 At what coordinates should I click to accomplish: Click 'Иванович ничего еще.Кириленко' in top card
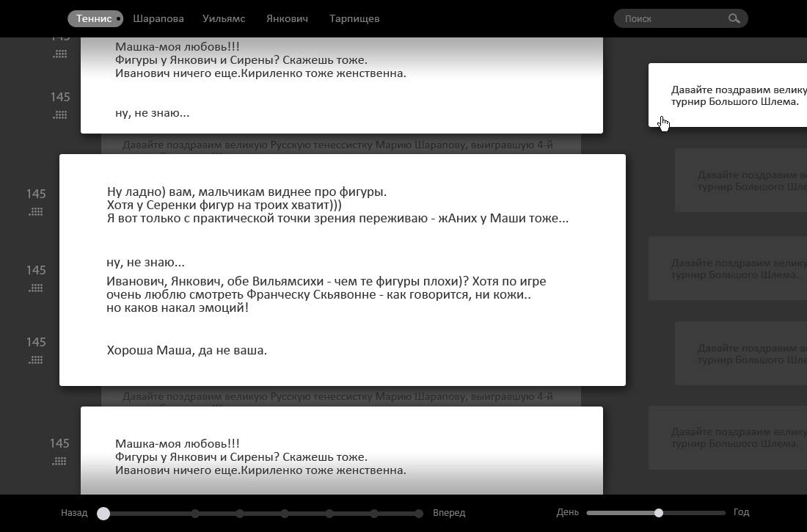[x=260, y=73]
